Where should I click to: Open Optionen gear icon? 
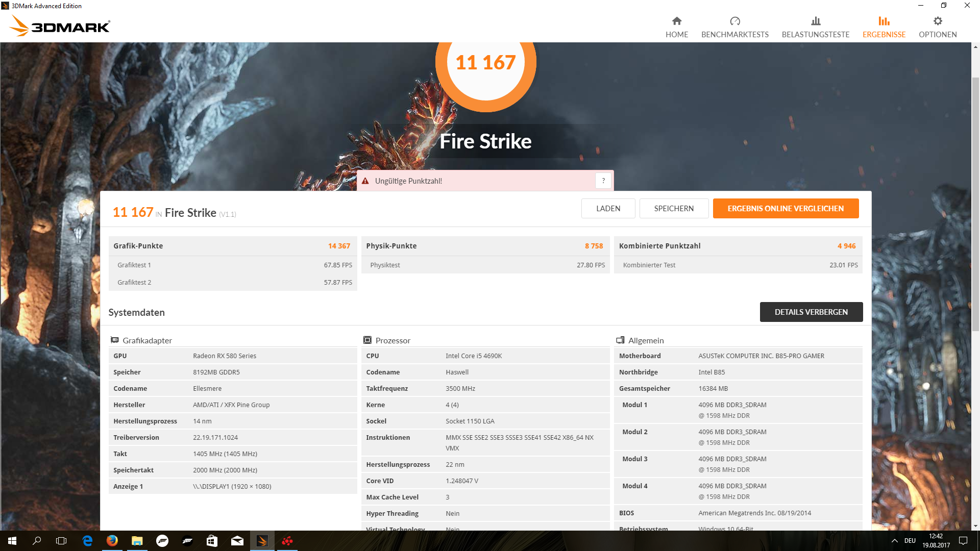(937, 21)
